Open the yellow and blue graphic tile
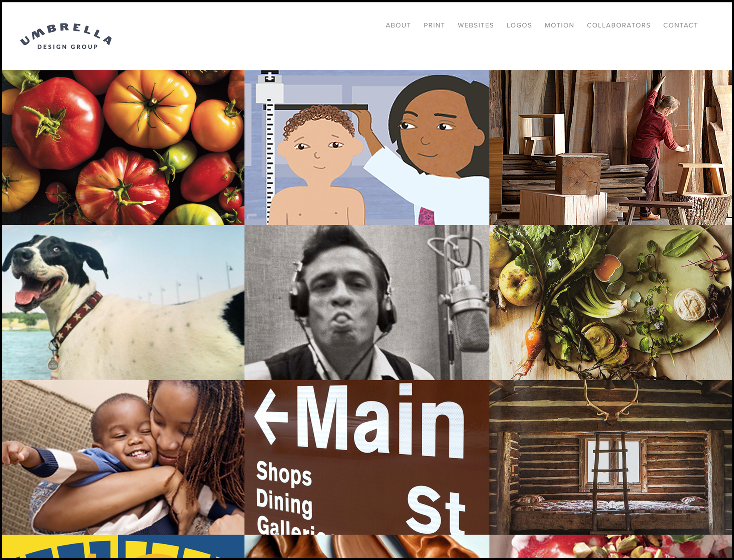The height and width of the screenshot is (560, 734). point(123,546)
